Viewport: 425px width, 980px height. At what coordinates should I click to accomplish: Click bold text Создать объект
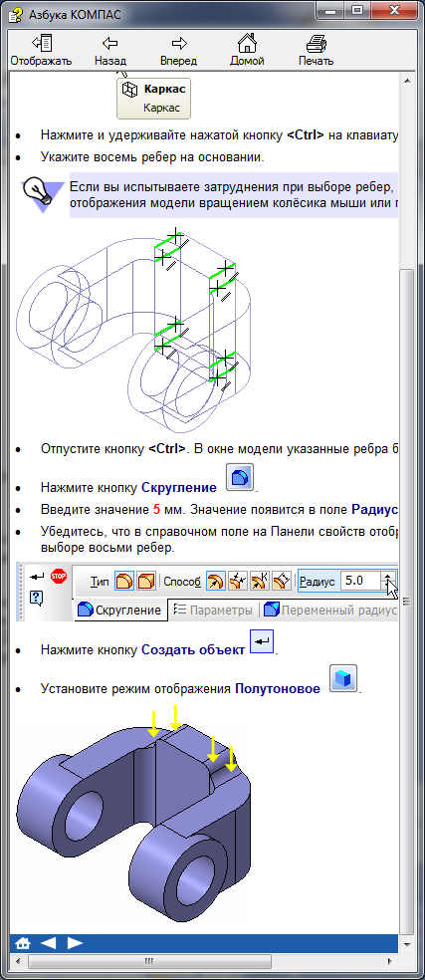193,649
